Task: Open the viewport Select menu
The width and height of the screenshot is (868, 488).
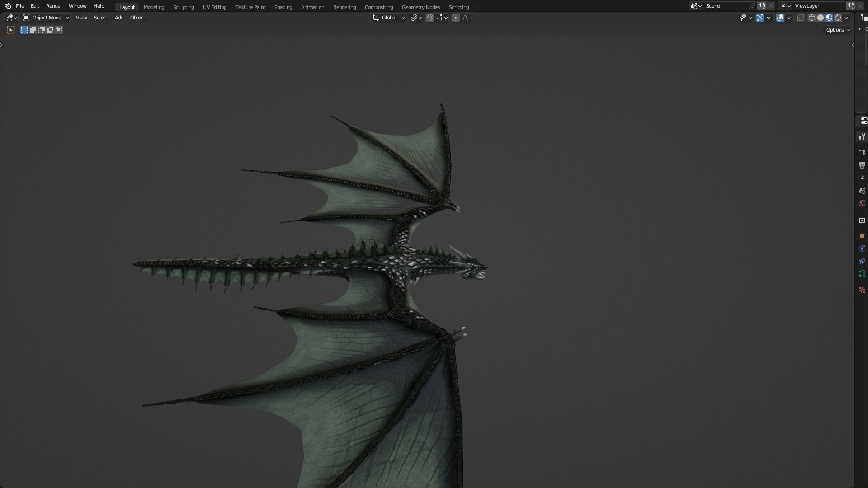Action: pos(101,18)
